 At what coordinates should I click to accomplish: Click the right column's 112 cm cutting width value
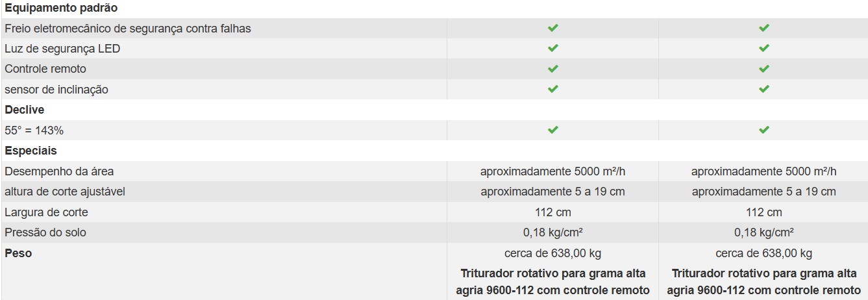coord(764,212)
